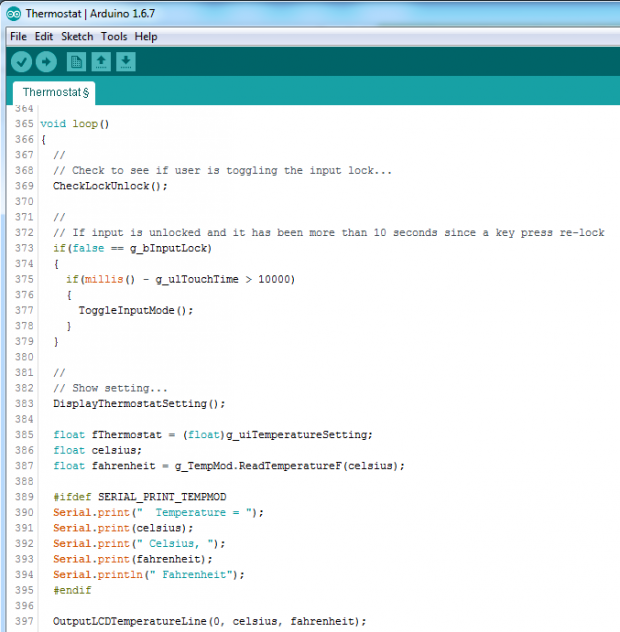Click the Verify checkmark button
620x632 pixels.
point(21,62)
